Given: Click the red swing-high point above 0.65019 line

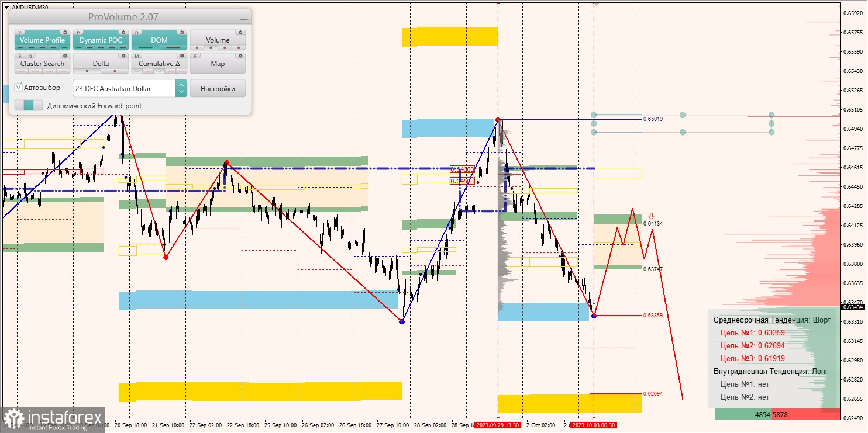Looking at the screenshot, I should 498,120.
